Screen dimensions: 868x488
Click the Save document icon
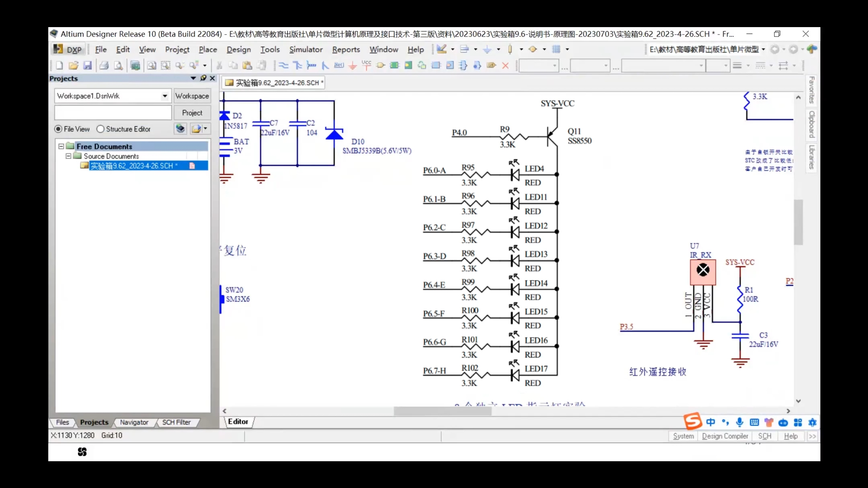(88, 65)
